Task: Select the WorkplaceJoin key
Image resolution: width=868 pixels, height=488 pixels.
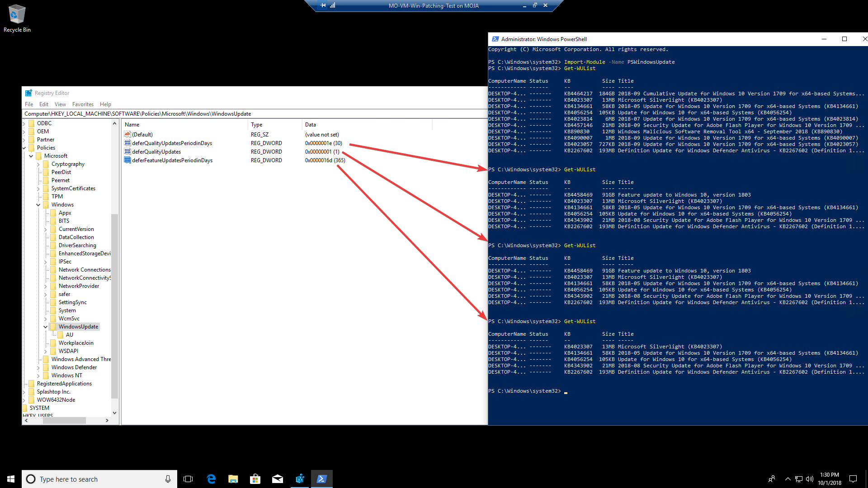Action: coord(76,343)
